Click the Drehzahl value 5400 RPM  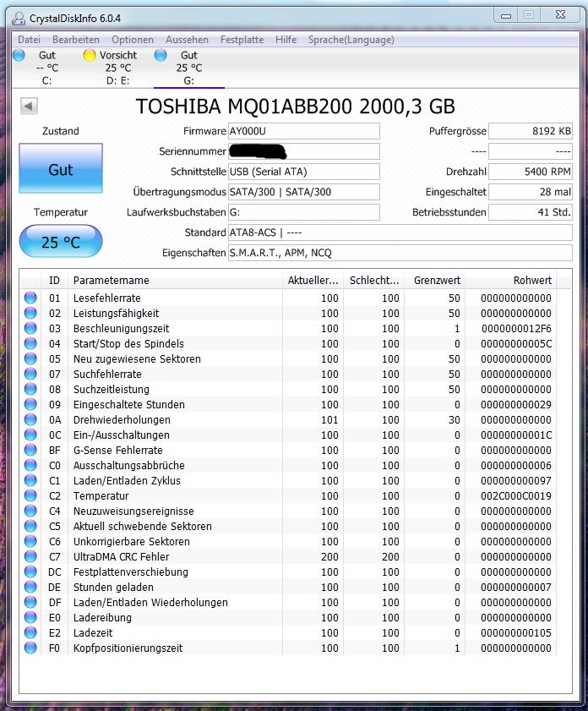click(x=530, y=172)
